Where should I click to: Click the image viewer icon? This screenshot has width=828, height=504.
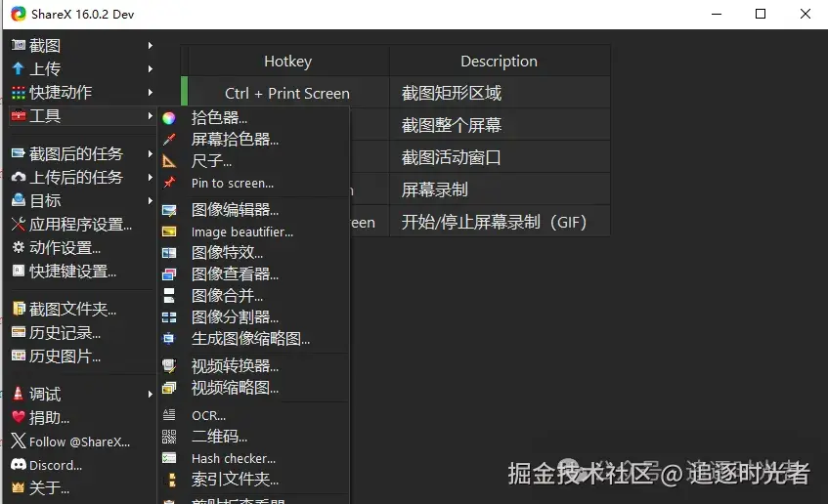(x=169, y=274)
